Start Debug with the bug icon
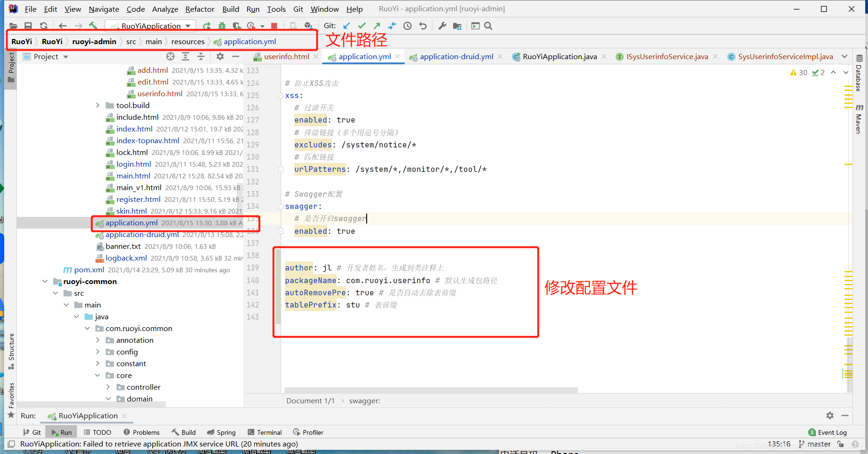The width and height of the screenshot is (868, 454). point(222,26)
